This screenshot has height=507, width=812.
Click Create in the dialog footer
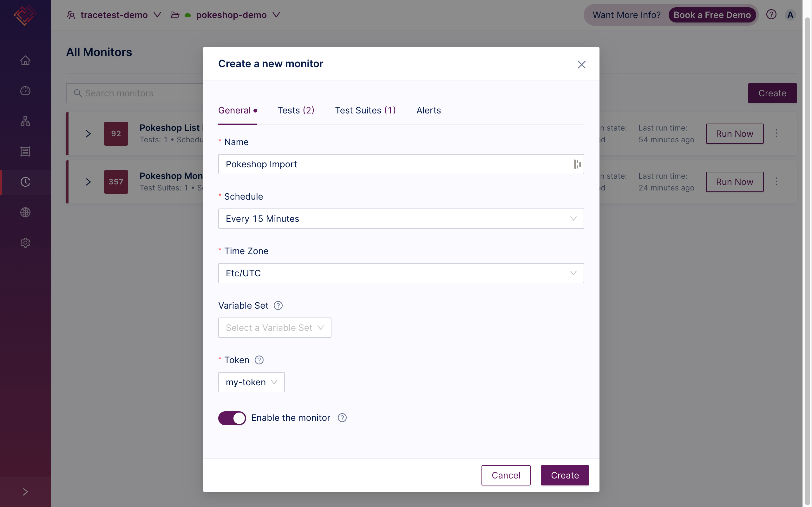tap(565, 475)
